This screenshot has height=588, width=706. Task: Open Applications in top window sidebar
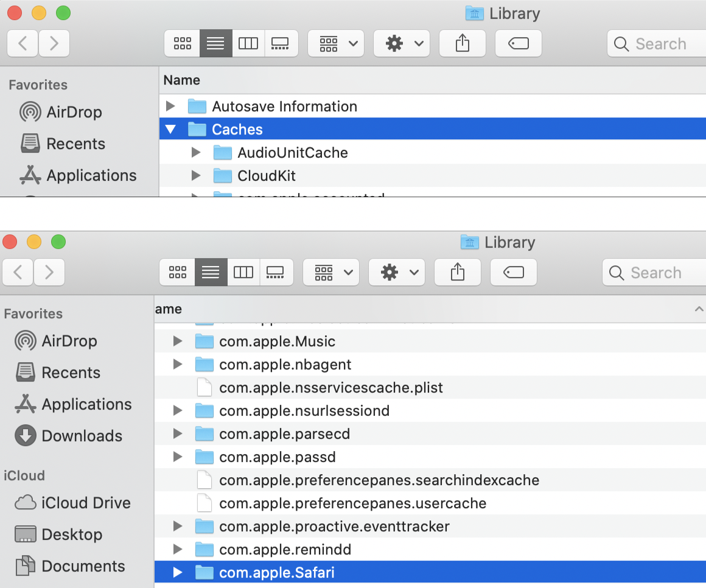coord(78,175)
